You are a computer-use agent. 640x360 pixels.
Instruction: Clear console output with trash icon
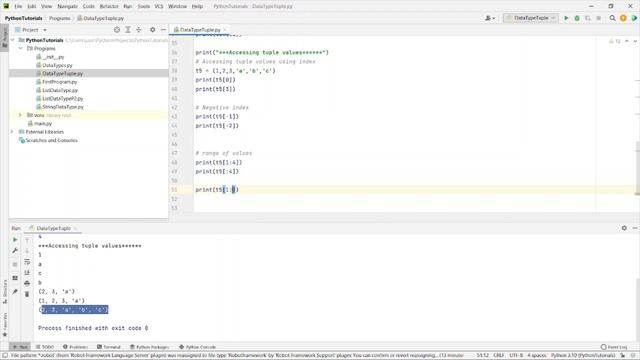[x=27, y=294]
